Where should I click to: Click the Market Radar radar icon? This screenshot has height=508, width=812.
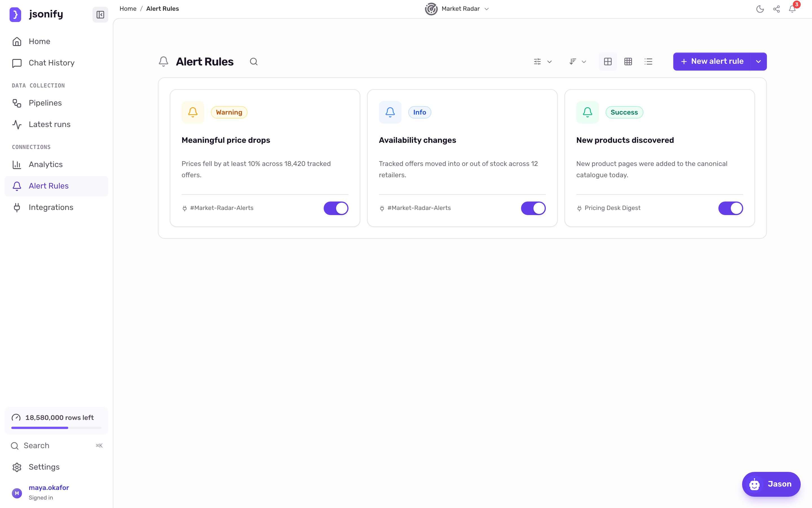click(431, 9)
